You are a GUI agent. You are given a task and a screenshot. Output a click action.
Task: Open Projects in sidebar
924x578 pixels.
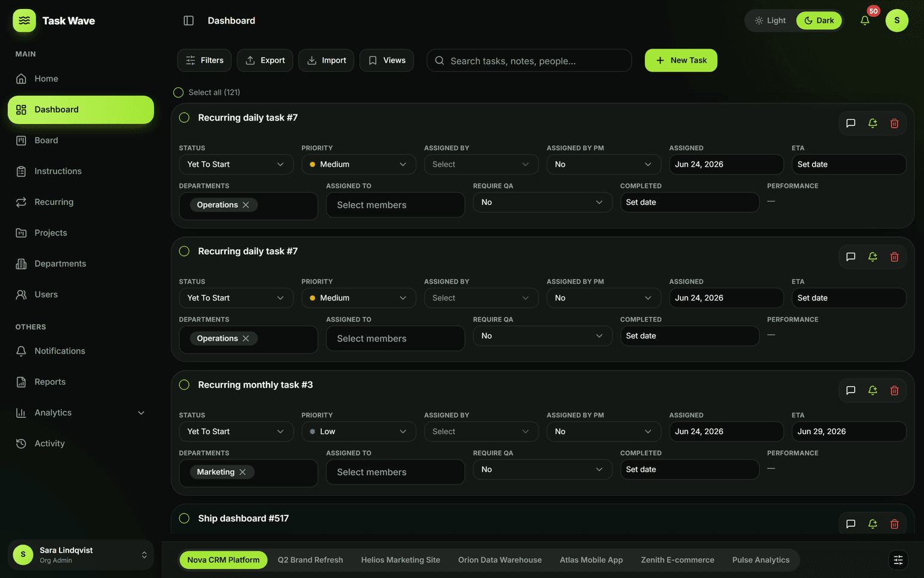click(x=81, y=233)
